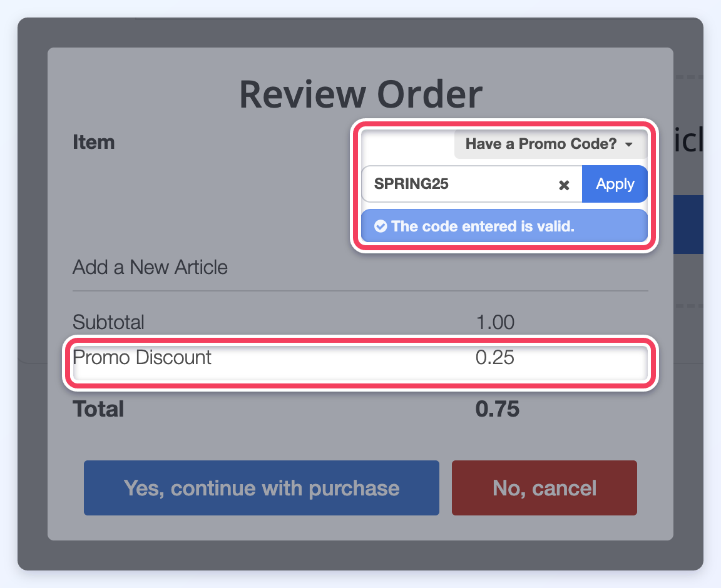The height and width of the screenshot is (588, 721).
Task: Click the Promo Discount value 0.25
Action: (495, 357)
